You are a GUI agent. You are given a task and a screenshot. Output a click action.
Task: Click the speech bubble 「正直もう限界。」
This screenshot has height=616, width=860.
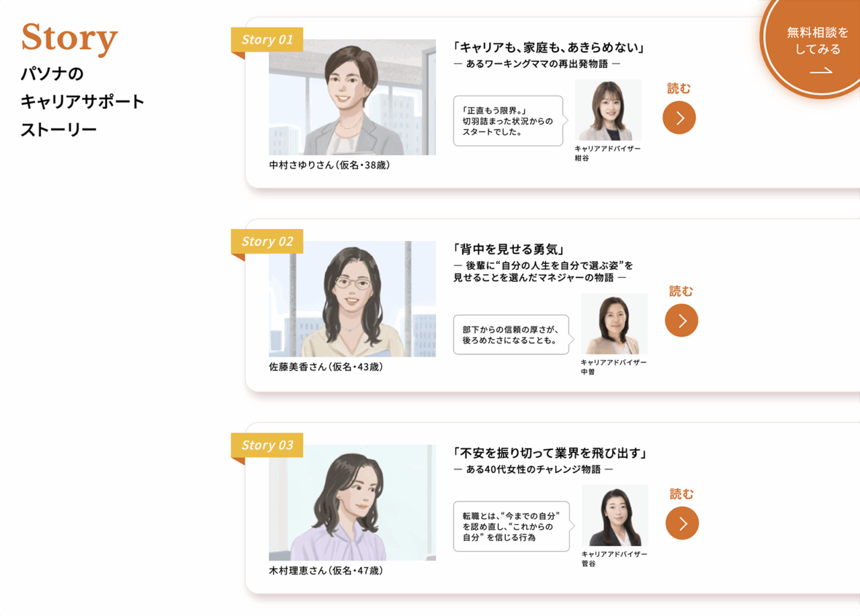click(508, 121)
